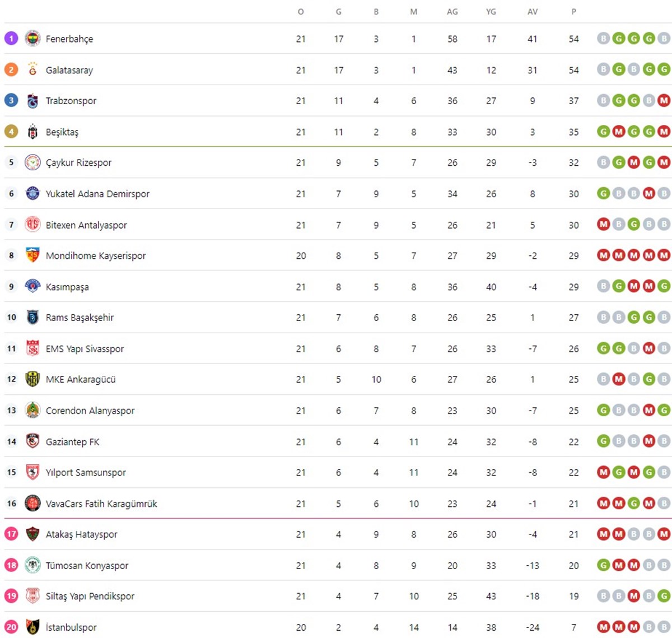The width and height of the screenshot is (672, 638).
Task: Click the Gaziantep FK emblem
Action: [x=32, y=441]
